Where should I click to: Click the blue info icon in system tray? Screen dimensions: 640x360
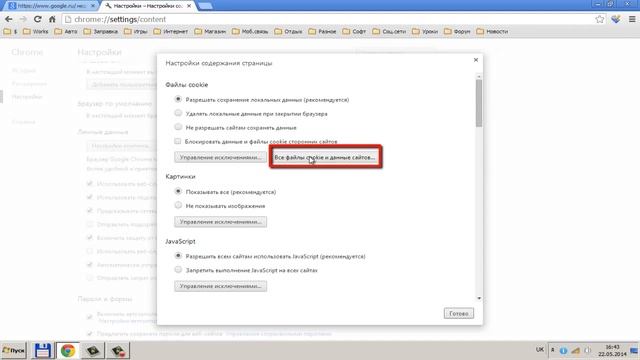tap(563, 351)
